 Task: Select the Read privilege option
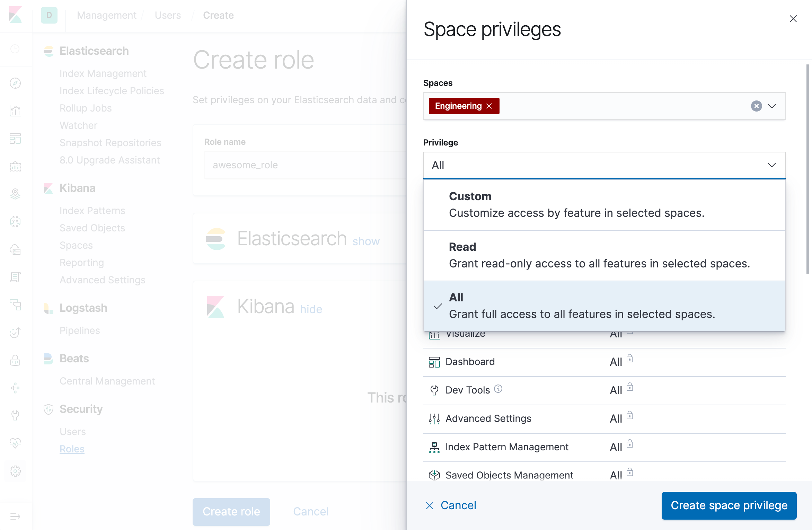[604, 255]
